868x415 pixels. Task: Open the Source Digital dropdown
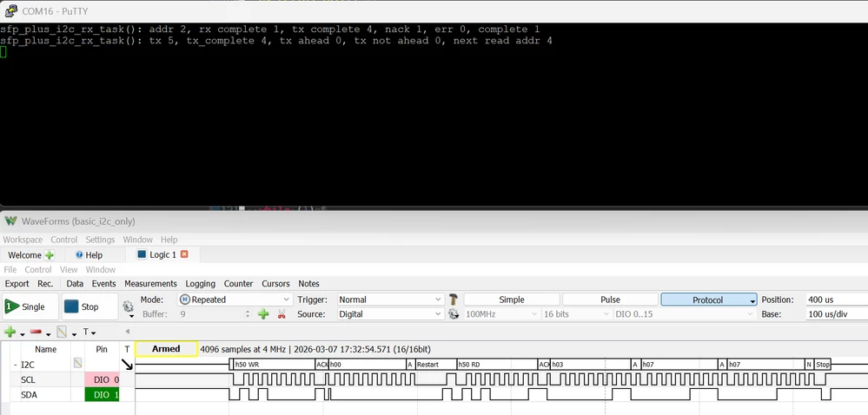click(391, 314)
